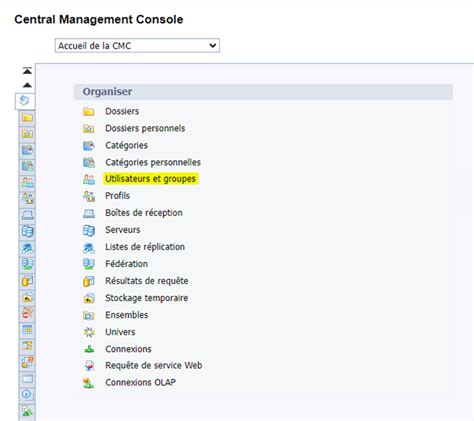Open Listes de réplication from sidebar icon
This screenshot has height=421, width=474.
coord(27,248)
